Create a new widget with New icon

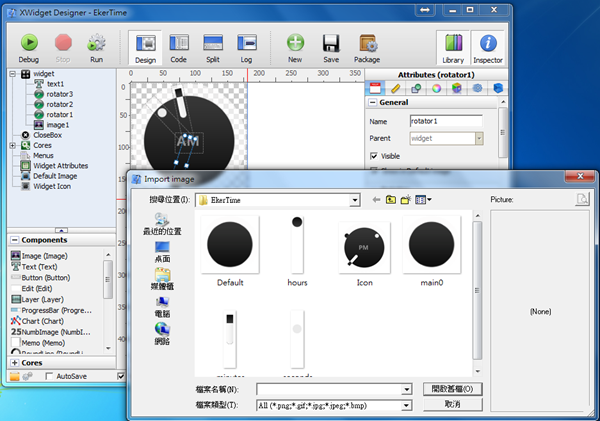pos(295,43)
